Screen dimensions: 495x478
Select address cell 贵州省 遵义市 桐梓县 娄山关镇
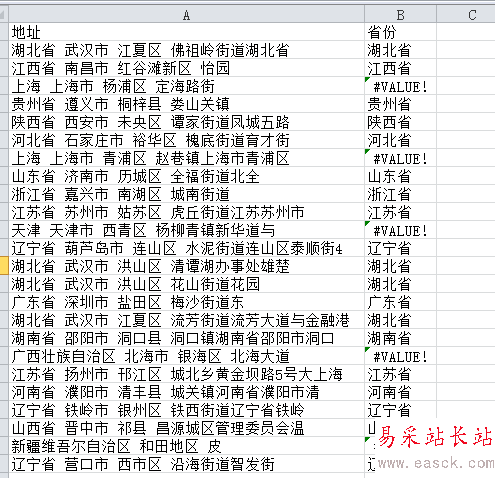pos(186,104)
